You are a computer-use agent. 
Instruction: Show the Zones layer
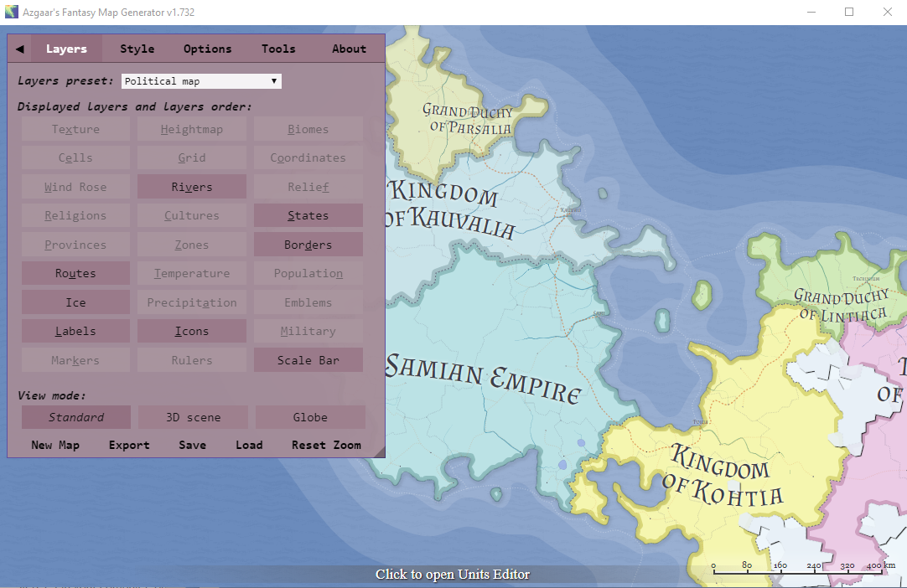click(x=191, y=245)
